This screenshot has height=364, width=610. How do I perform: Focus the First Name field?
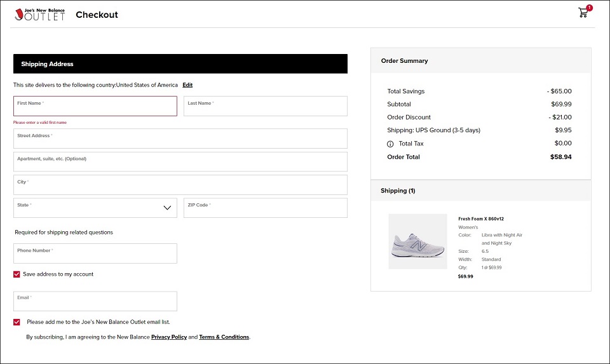[95, 106]
